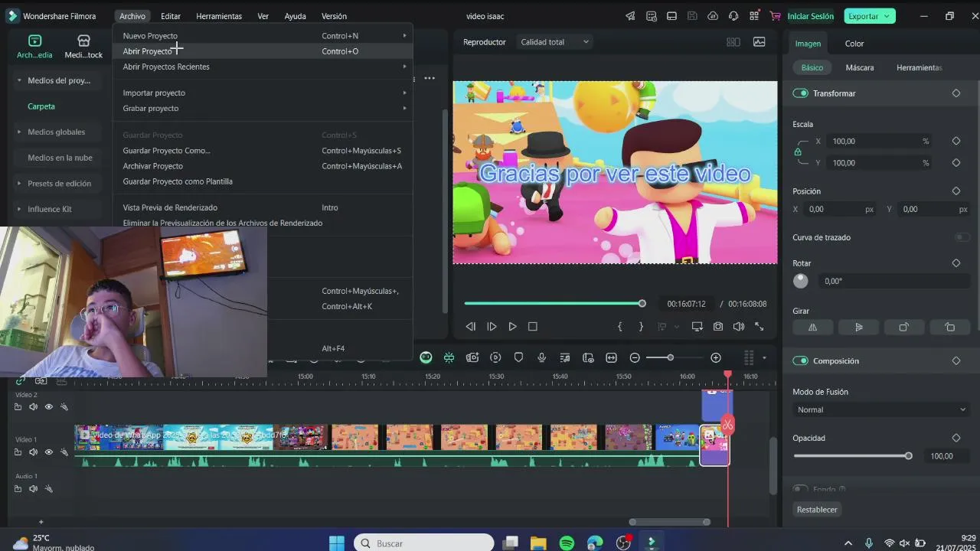The height and width of the screenshot is (551, 980).
Task: Open the Calidad total quality dropdown
Action: point(555,42)
